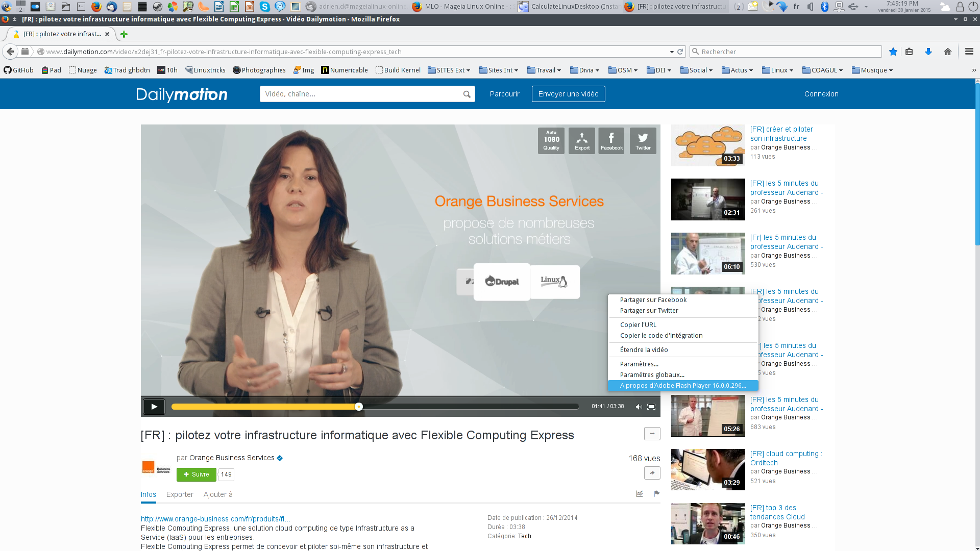Open the Parcourir link
The height and width of the screenshot is (551, 980).
(x=504, y=94)
